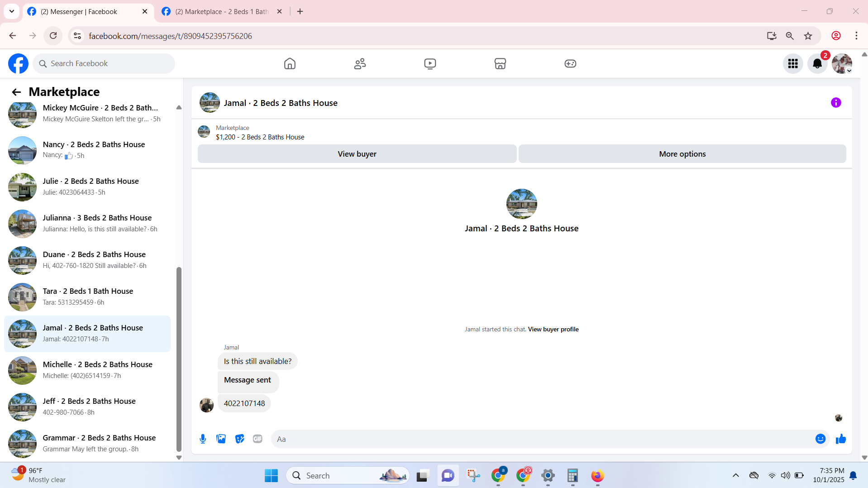The image size is (868, 488).
Task: Open a new browser tab
Action: click(300, 12)
